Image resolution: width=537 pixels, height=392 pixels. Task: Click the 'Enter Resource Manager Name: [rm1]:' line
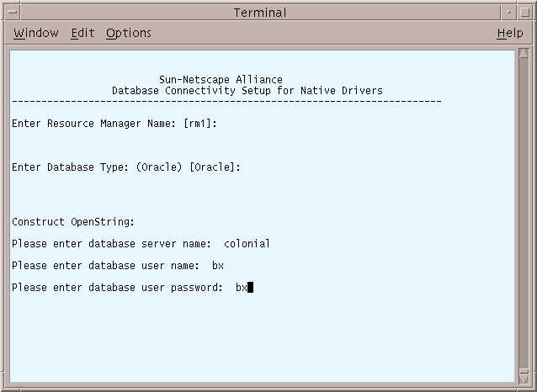114,124
